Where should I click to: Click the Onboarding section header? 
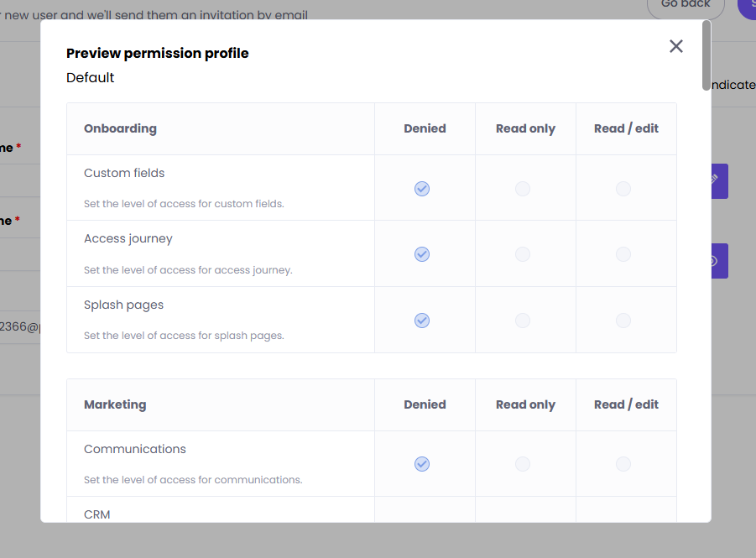click(120, 128)
